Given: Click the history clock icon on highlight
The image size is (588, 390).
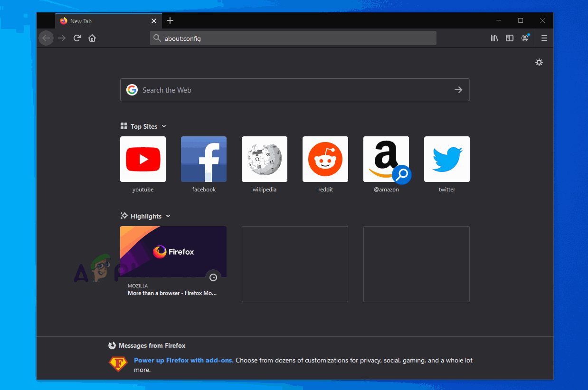Looking at the screenshot, I should 213,277.
